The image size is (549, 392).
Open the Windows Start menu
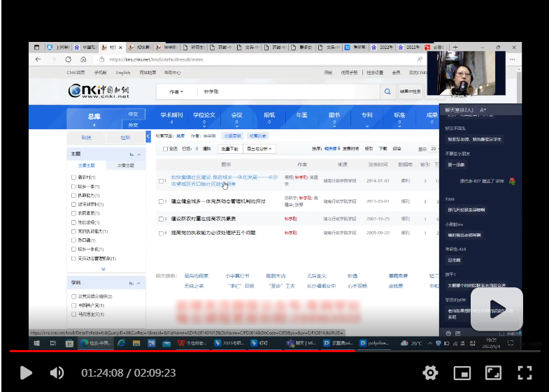36,343
